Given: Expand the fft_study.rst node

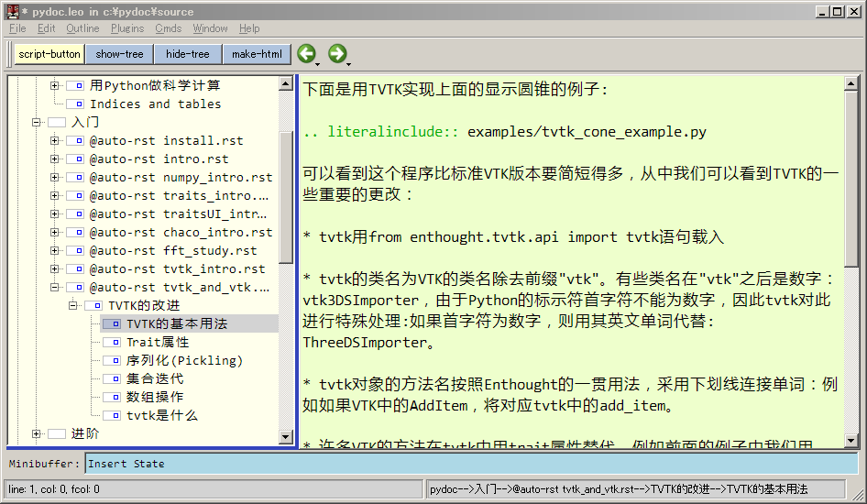Looking at the screenshot, I should pyautogui.click(x=54, y=251).
